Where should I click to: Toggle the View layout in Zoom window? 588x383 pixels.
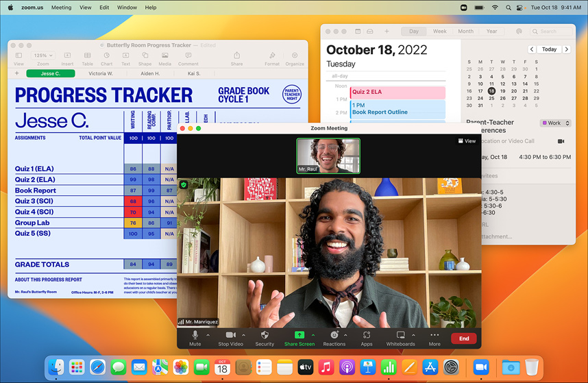click(x=467, y=141)
